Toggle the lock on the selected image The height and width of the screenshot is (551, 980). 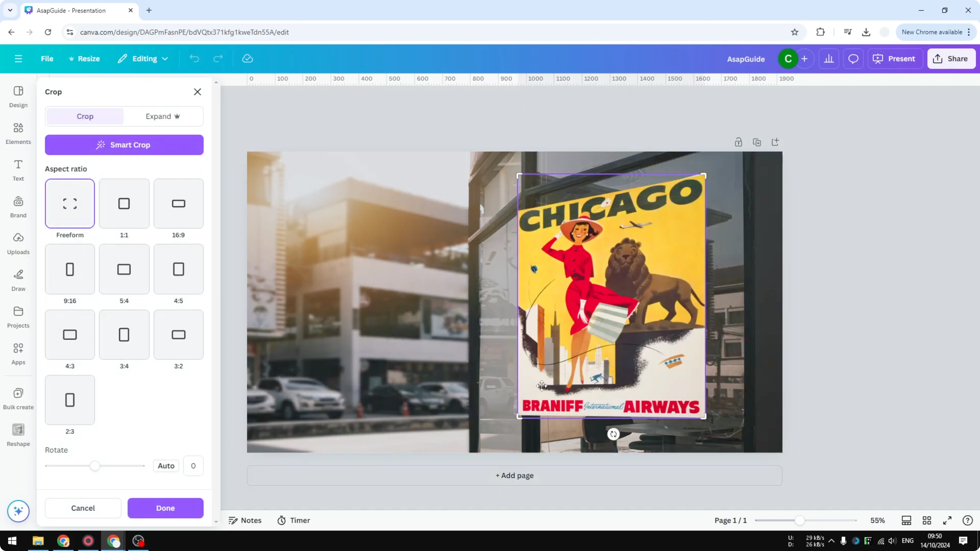738,142
